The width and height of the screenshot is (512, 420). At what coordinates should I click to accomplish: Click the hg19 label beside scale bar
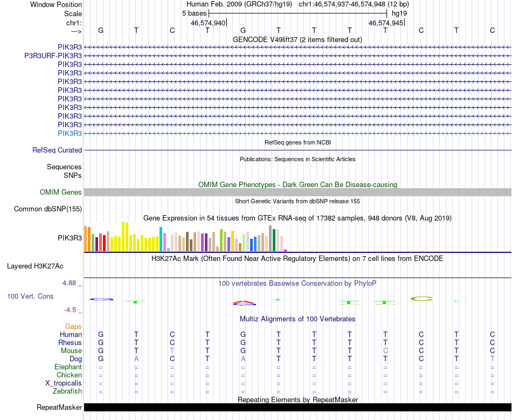tap(399, 13)
